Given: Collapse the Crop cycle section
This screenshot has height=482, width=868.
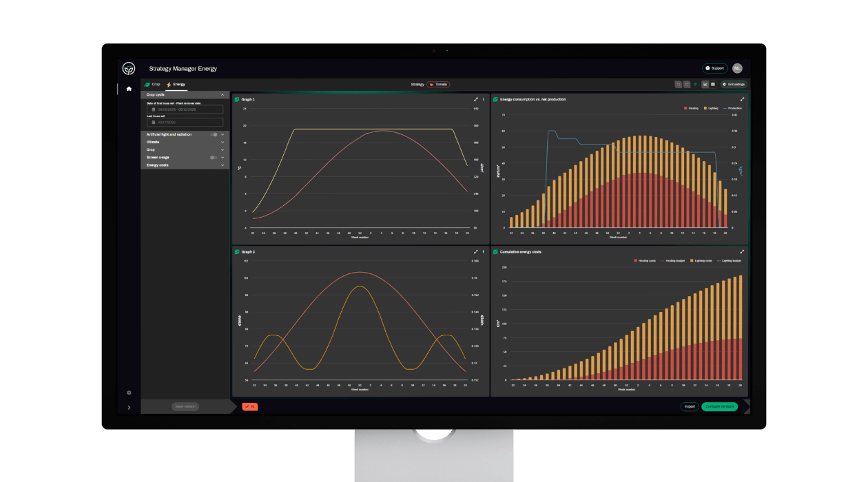Looking at the screenshot, I should click(223, 94).
